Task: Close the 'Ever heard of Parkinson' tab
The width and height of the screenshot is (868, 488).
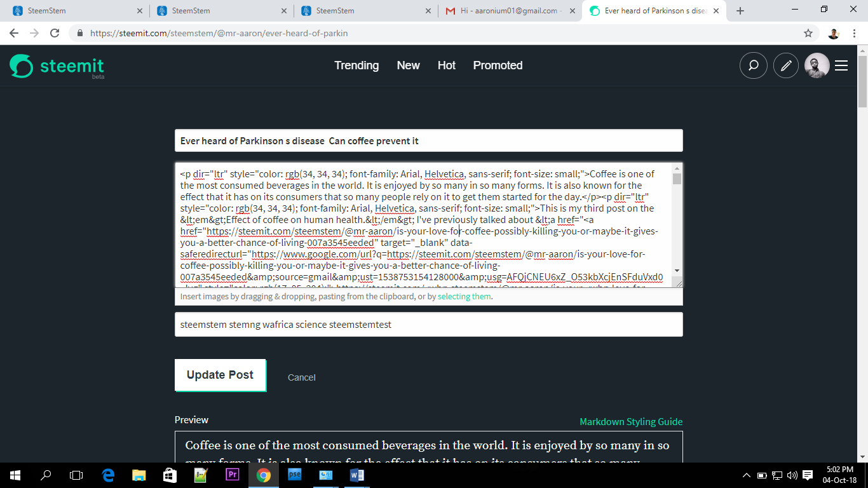Action: (716, 11)
